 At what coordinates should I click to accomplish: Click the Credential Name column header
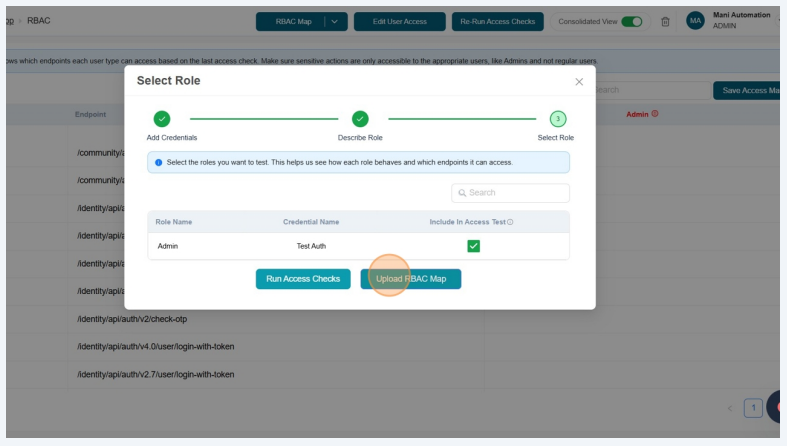311,222
